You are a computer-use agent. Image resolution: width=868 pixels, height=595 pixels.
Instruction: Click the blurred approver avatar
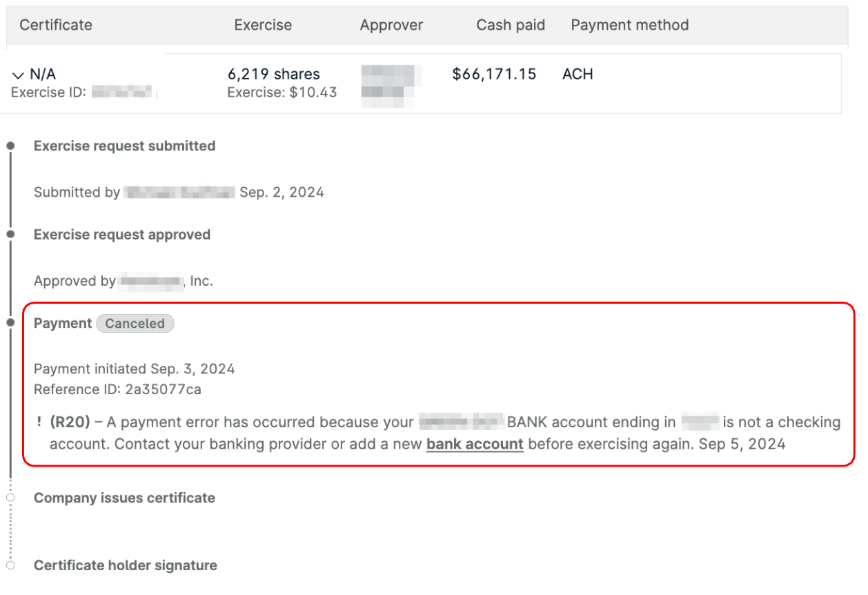391,86
